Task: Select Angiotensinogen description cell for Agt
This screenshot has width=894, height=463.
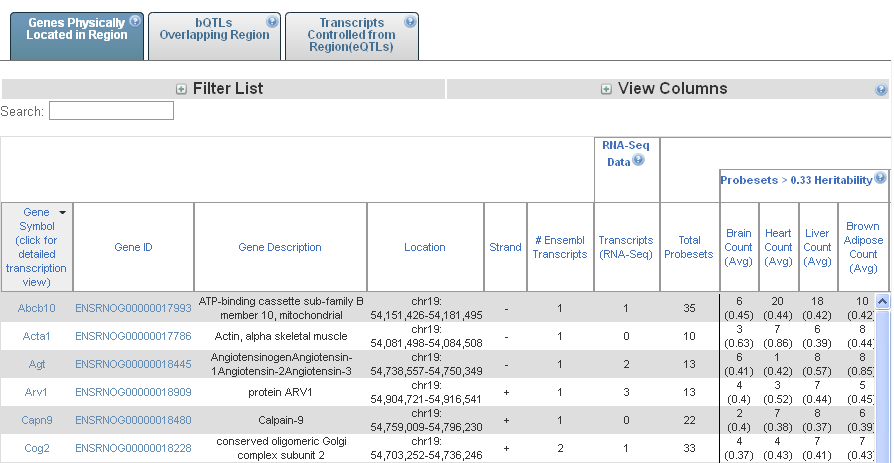Action: (281, 364)
